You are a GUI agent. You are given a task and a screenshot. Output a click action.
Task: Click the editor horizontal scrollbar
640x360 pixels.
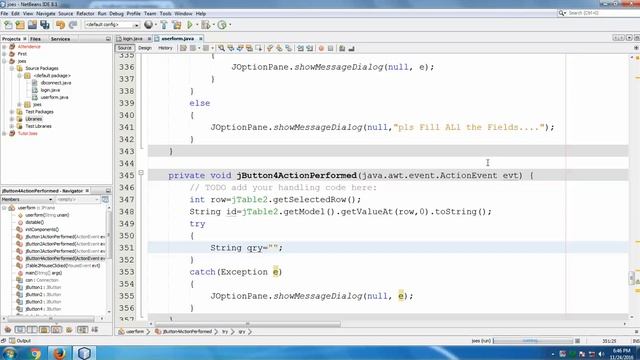pyautogui.click(x=248, y=324)
